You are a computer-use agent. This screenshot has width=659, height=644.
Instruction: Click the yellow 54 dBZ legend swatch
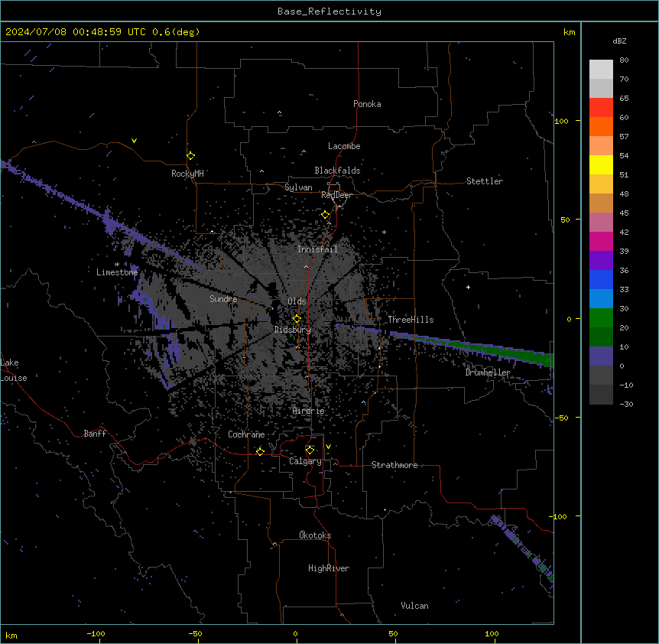tap(601, 164)
